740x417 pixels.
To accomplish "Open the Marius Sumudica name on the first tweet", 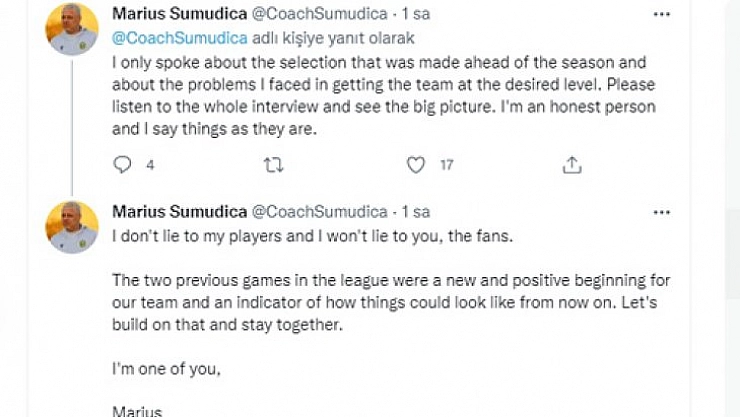I will click(x=177, y=16).
